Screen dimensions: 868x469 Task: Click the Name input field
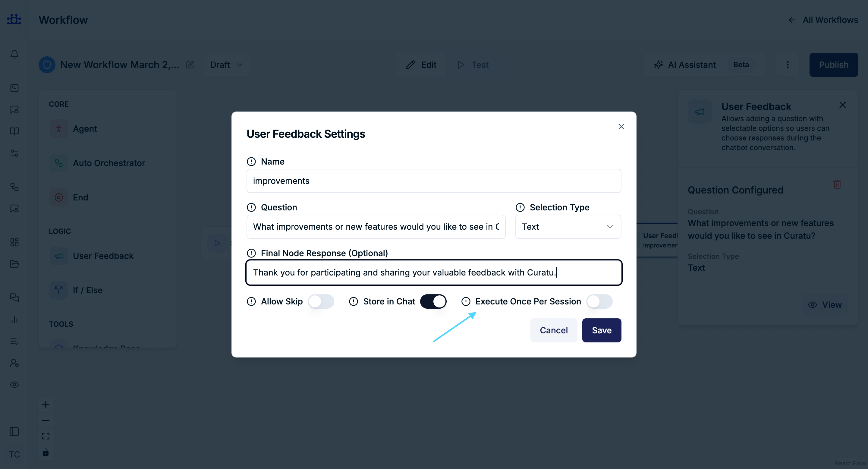434,181
